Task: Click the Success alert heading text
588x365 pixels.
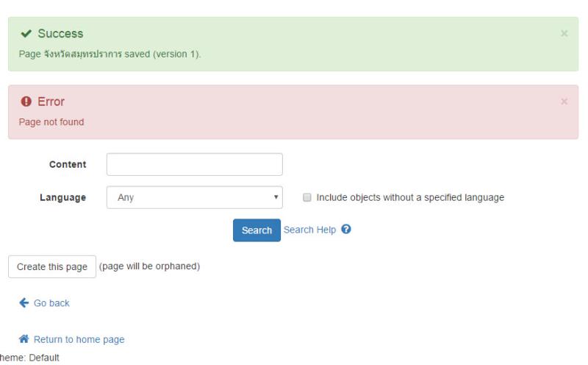Action: tap(60, 33)
